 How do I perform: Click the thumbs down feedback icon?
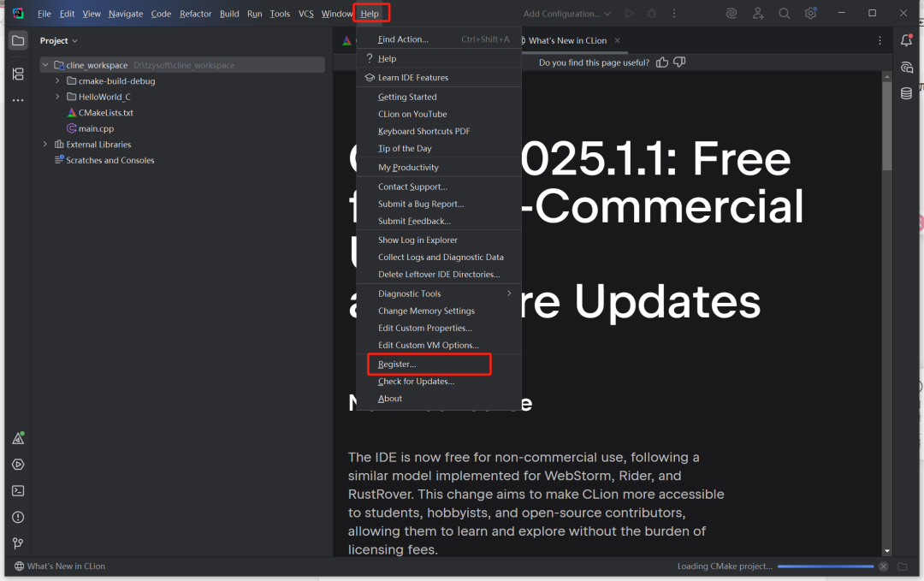[679, 62]
